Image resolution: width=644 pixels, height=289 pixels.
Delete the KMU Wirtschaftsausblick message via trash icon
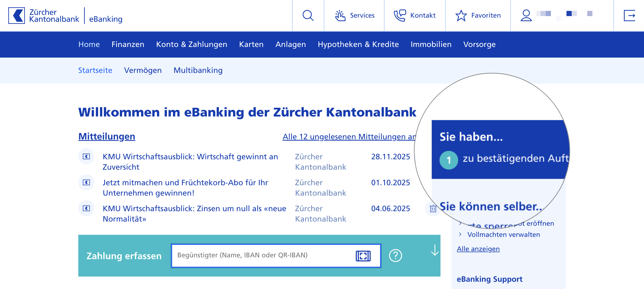coord(433,208)
